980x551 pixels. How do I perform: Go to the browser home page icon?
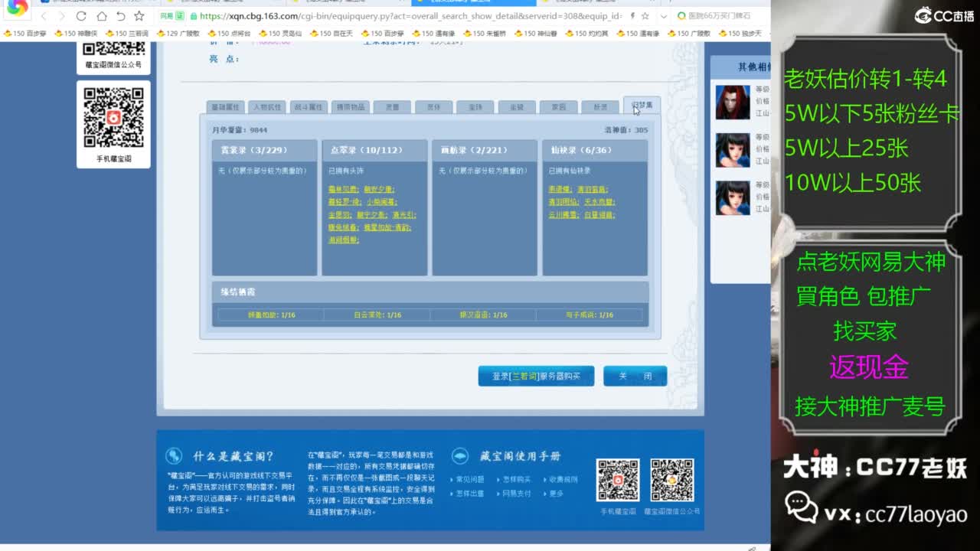pyautogui.click(x=101, y=16)
